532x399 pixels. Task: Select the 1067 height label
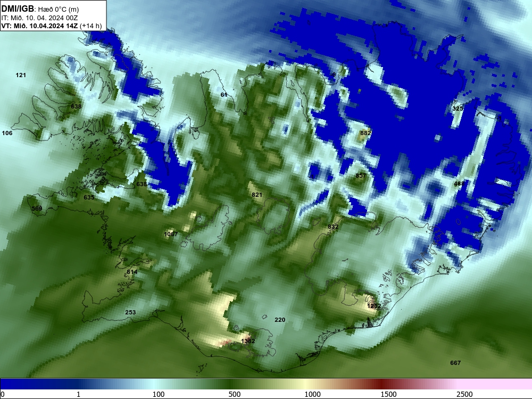coord(171,234)
